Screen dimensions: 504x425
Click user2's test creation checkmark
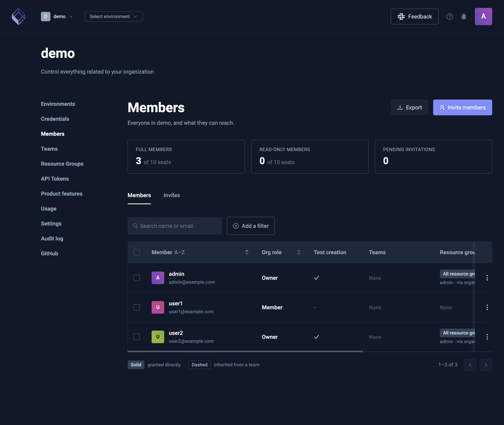click(x=316, y=337)
